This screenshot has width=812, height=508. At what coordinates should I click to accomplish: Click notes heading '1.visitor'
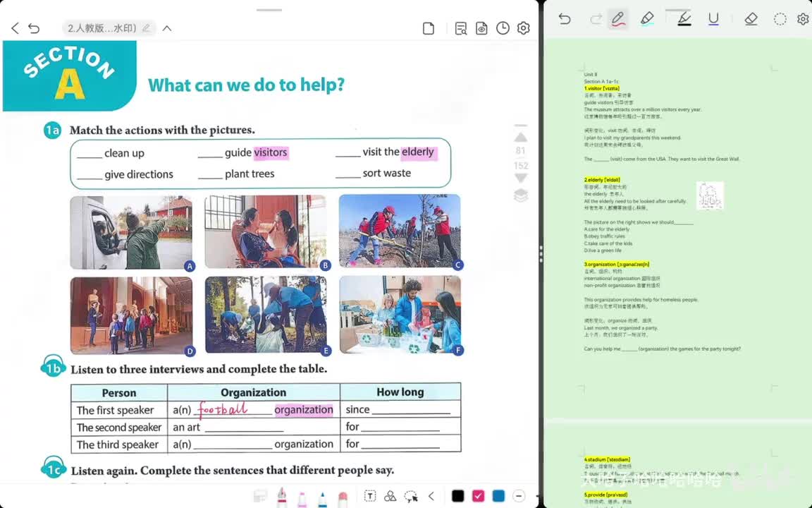click(602, 88)
